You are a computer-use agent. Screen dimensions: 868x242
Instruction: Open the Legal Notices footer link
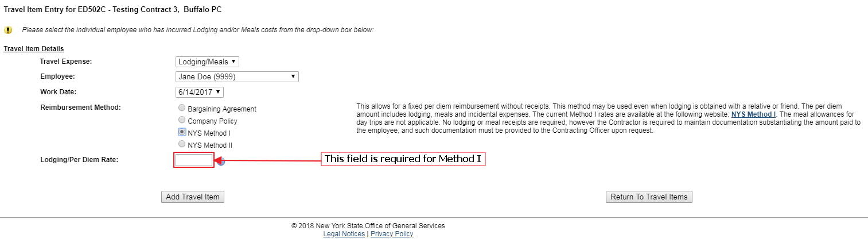(x=344, y=234)
